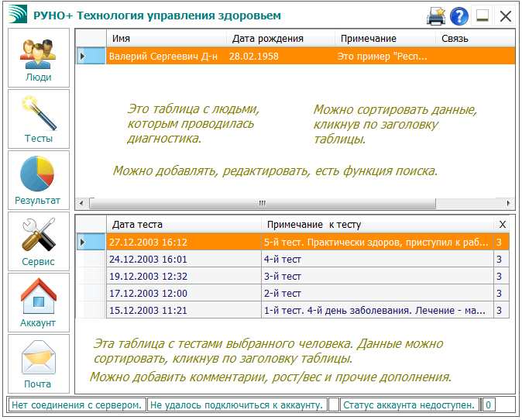Screen dimensions: 522x420
Task: Click note 1-й тест. 4-й день заболевания
Action: 377,310
